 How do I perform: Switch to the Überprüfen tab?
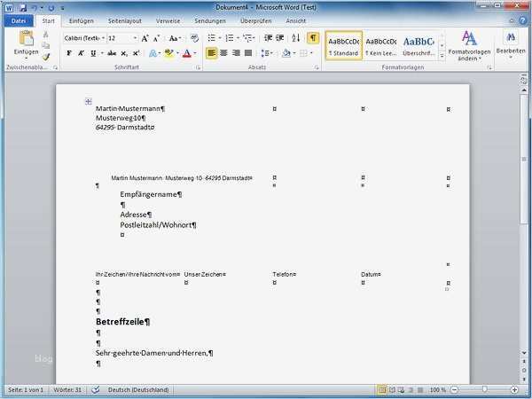pos(256,21)
